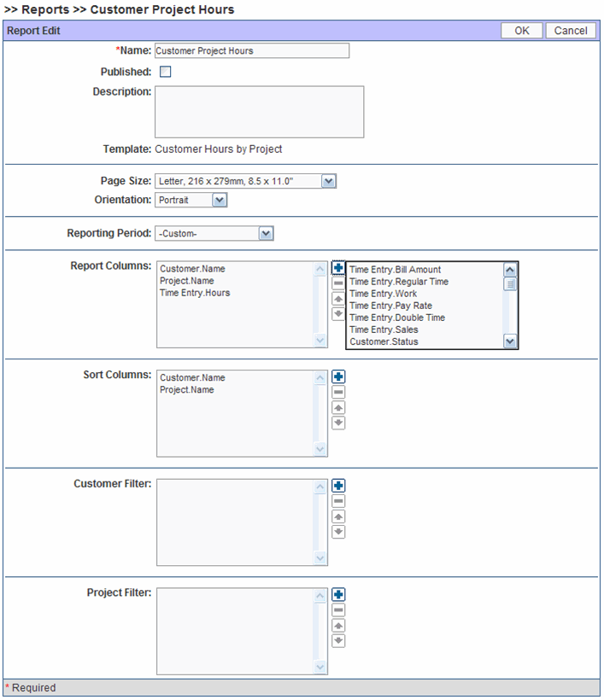This screenshot has height=700, width=604.
Task: Select Time Entry.Bill Amount from the column list
Action: [x=395, y=270]
